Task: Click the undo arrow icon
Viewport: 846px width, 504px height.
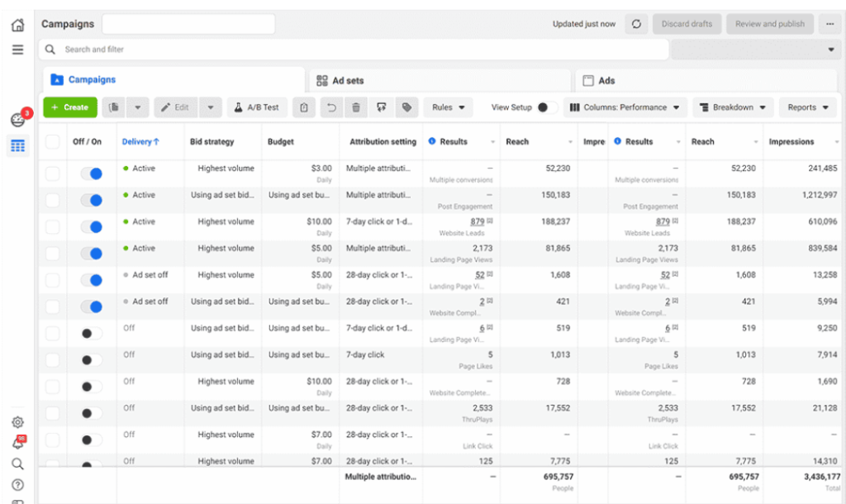Action: [331, 107]
